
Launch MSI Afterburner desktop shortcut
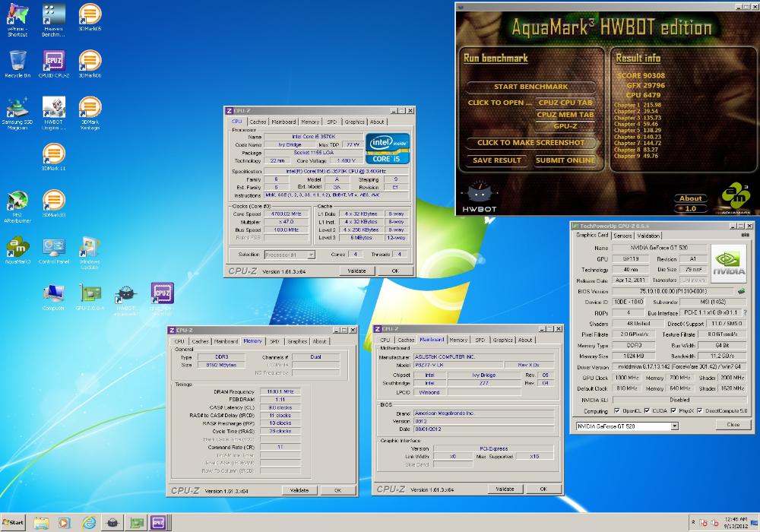[x=17, y=206]
